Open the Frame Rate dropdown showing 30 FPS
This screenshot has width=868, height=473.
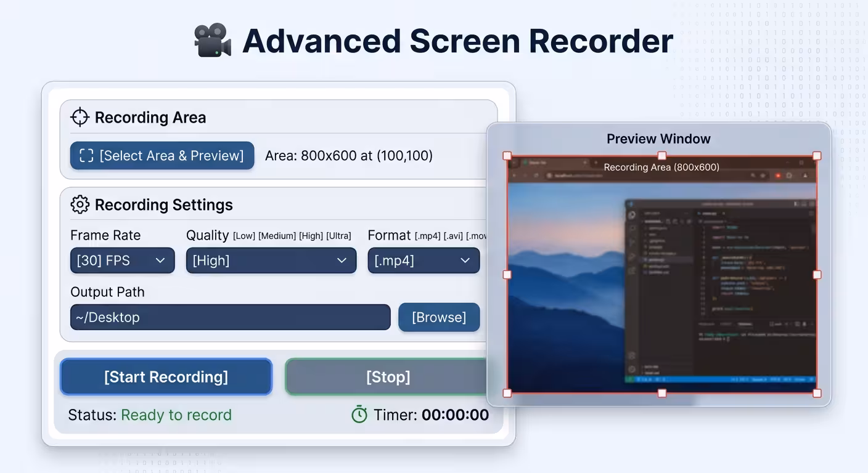(x=123, y=261)
